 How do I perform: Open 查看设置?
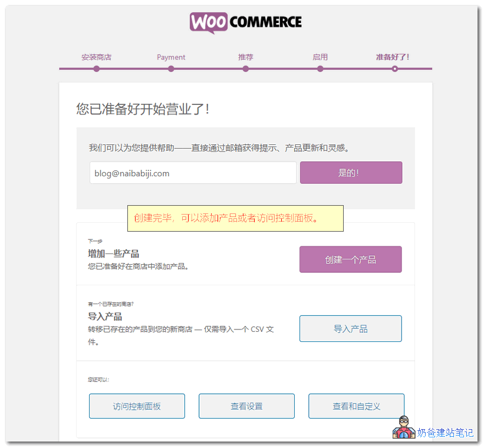(x=246, y=406)
